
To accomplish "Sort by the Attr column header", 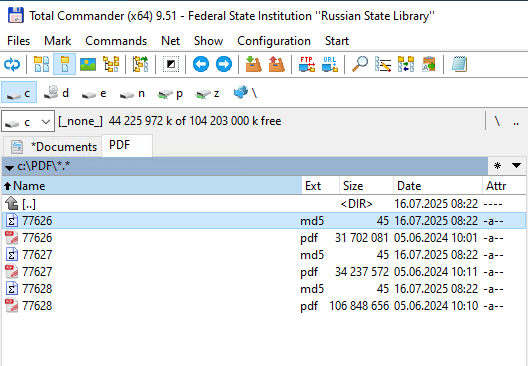I will (504, 186).
